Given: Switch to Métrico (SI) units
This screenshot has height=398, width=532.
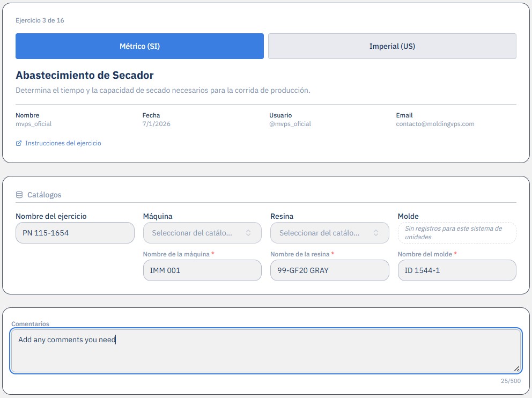Looking at the screenshot, I should 139,46.
